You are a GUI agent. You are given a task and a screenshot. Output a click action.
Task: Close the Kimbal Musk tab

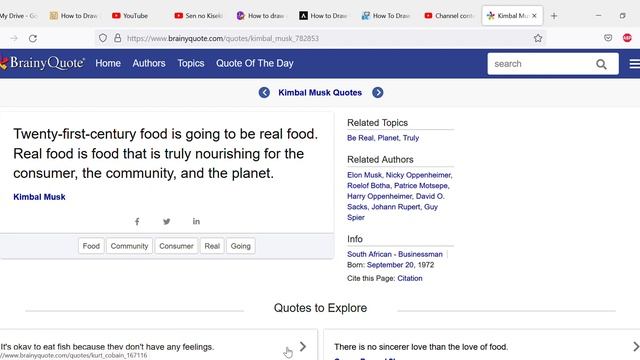click(534, 16)
